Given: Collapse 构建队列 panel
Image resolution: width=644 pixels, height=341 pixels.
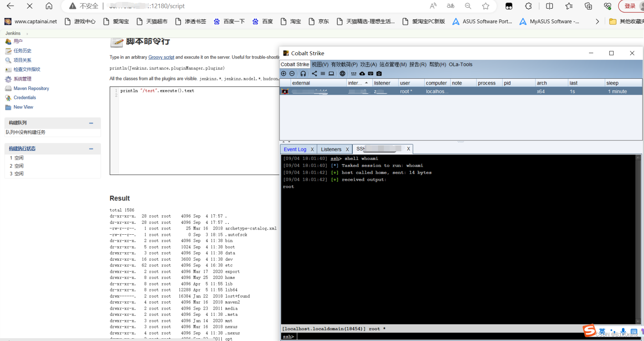Looking at the screenshot, I should [91, 123].
